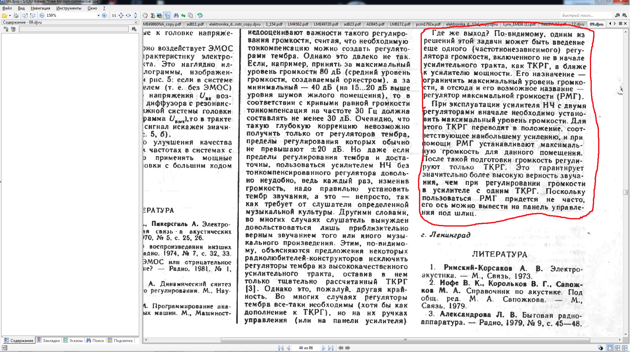
Task: Switch to AD845.pdf tab
Action: click(375, 24)
